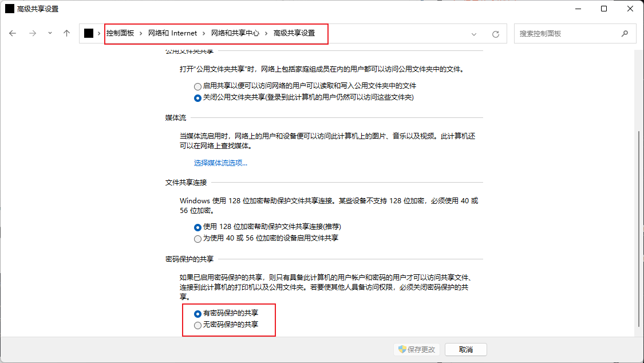Click the window title bar app icon

point(10,9)
